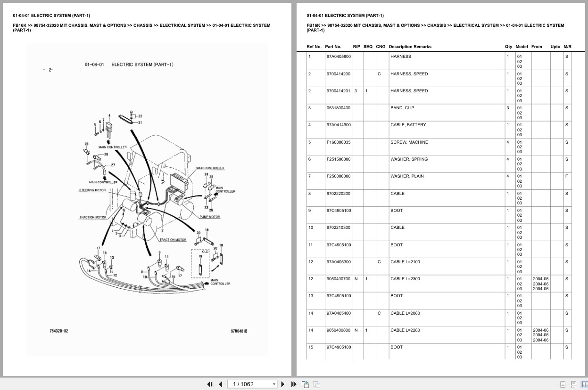Select part number 97A0405800
This screenshot has width=588, height=390.
pos(339,57)
